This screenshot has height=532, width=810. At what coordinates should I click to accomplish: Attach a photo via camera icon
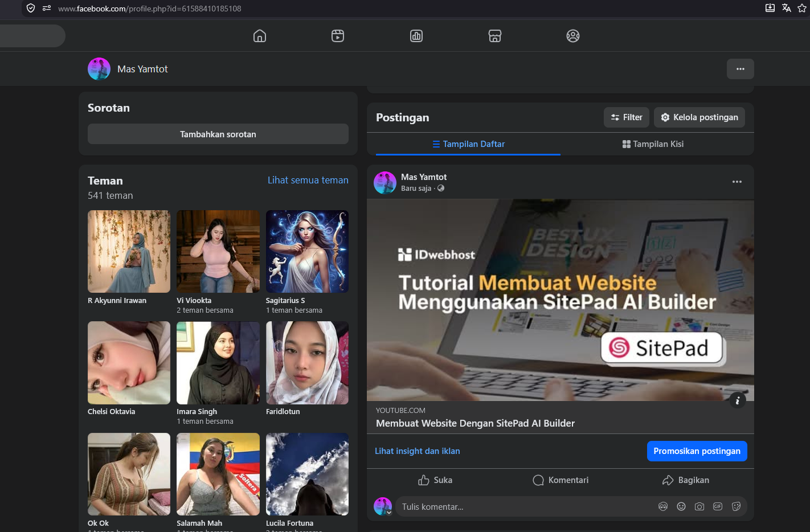click(x=699, y=506)
